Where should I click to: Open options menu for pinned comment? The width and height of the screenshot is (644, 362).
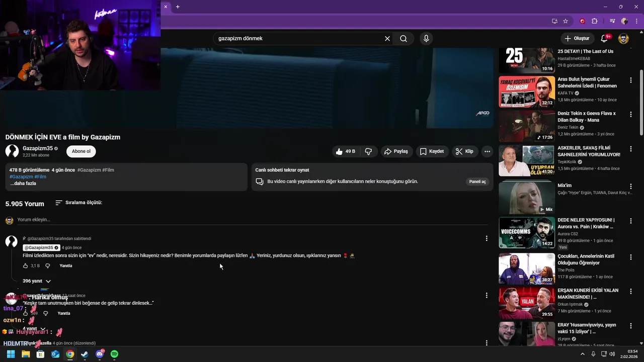pos(486,238)
